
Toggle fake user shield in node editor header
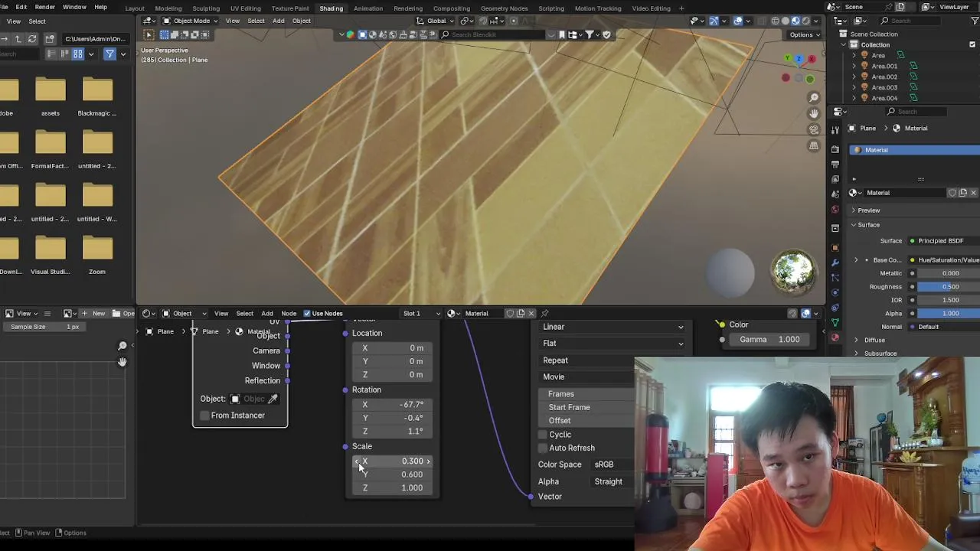pos(510,313)
